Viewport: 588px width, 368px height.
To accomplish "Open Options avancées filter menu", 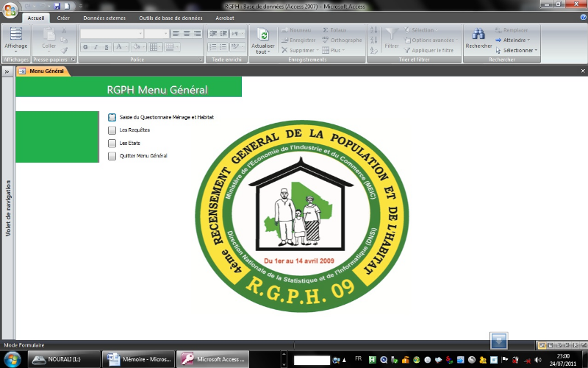I will [x=431, y=40].
